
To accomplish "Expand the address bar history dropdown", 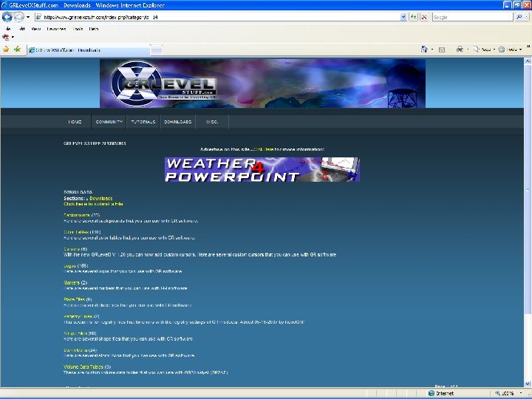I will [403, 17].
